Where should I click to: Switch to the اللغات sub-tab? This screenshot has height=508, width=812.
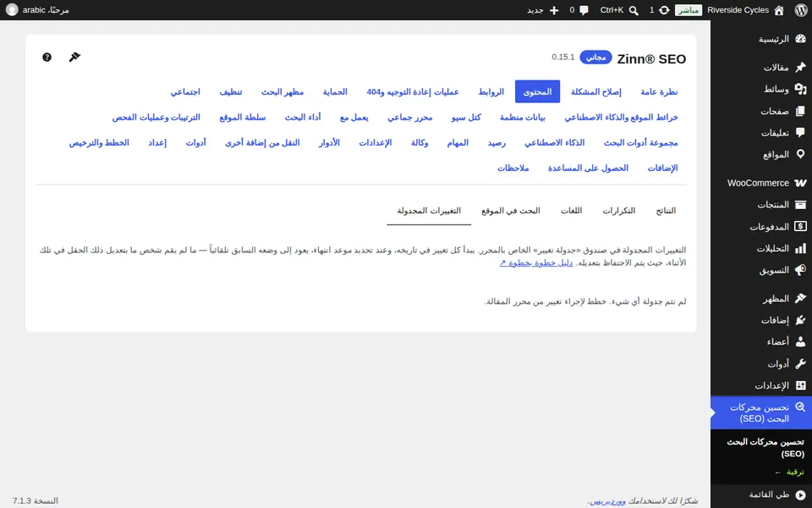click(571, 211)
